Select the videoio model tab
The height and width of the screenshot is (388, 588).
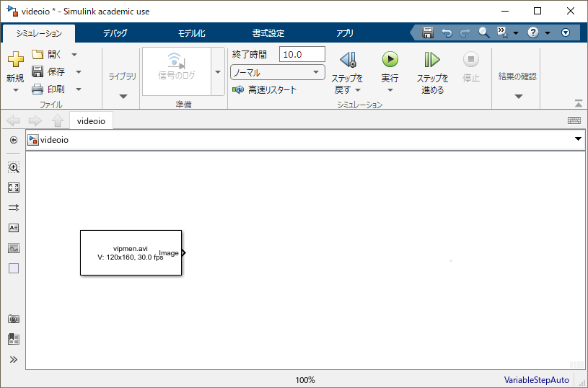click(91, 120)
